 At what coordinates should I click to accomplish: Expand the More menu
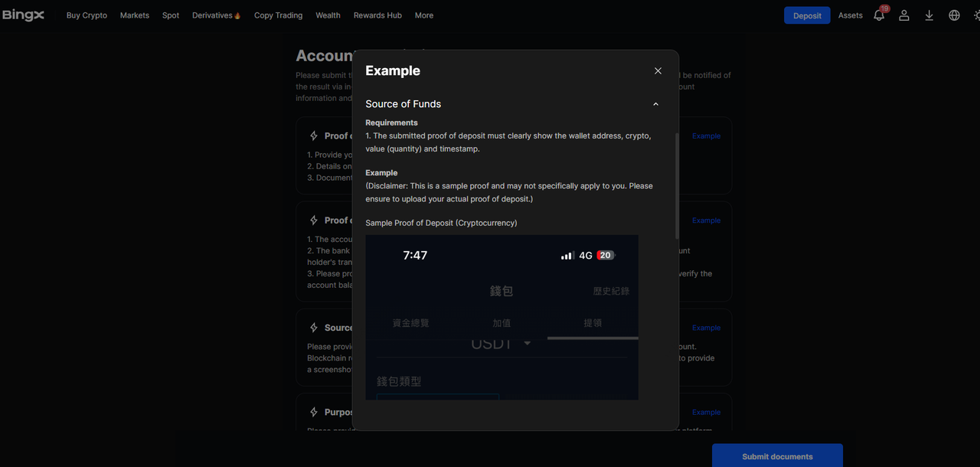click(424, 15)
